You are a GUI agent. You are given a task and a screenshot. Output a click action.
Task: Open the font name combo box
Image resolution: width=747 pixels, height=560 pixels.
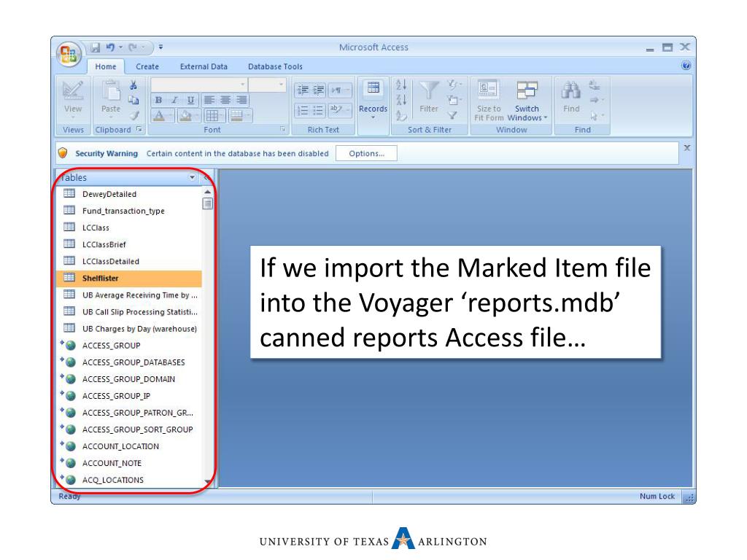198,85
